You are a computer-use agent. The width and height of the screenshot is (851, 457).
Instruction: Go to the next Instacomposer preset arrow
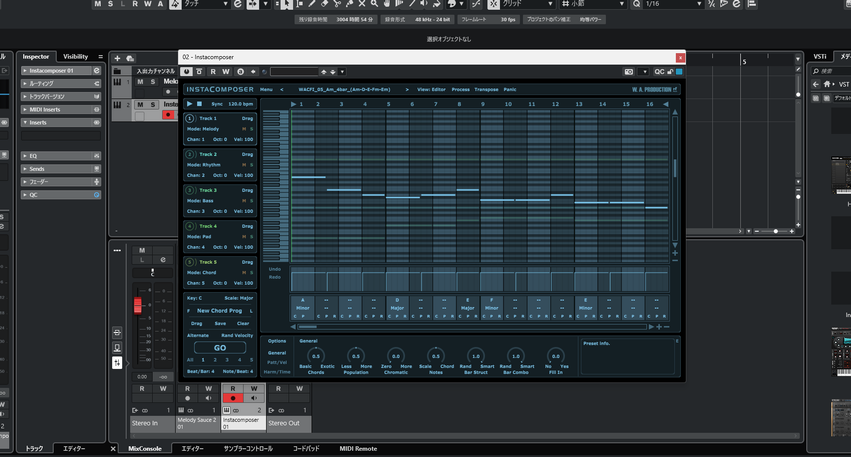click(407, 90)
